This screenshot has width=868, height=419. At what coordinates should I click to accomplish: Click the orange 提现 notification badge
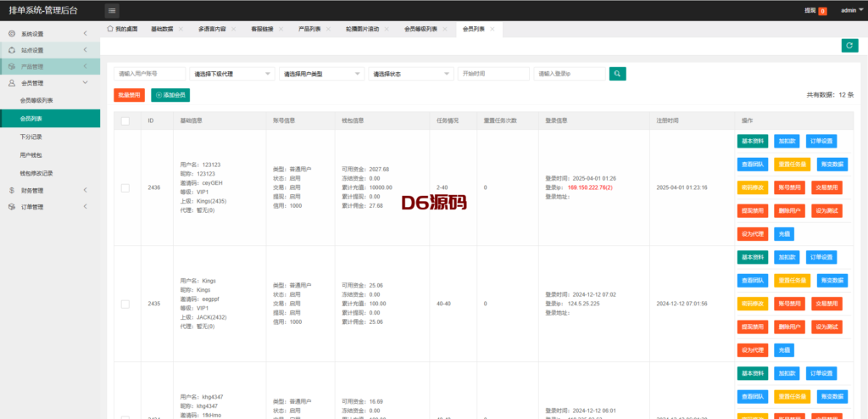[x=822, y=11]
